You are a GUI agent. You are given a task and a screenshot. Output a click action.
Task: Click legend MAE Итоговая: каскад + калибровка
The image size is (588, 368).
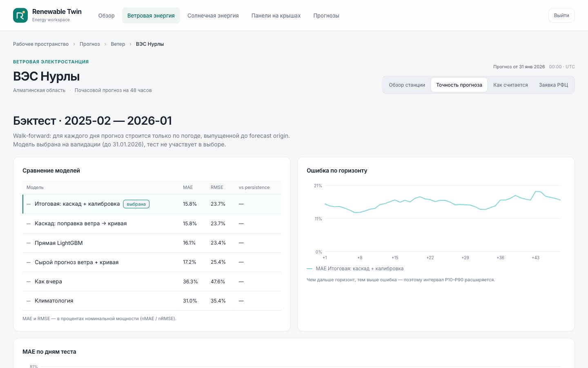(355, 269)
